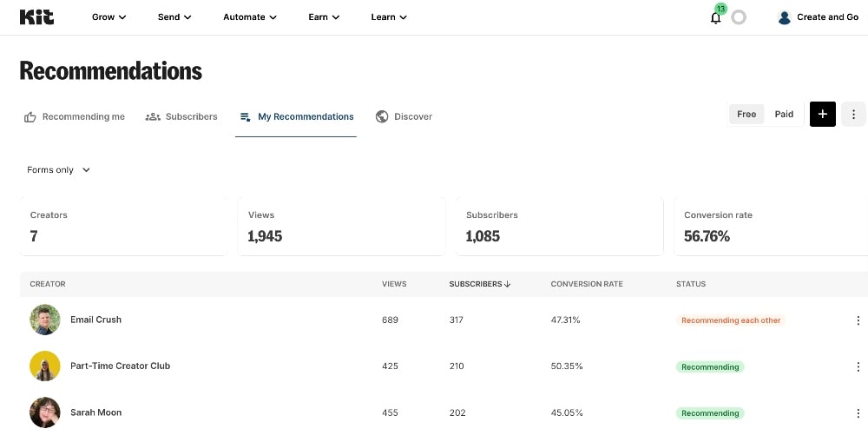Click the Conversion rate 56.76% card
This screenshot has width=868, height=442.
(x=771, y=226)
